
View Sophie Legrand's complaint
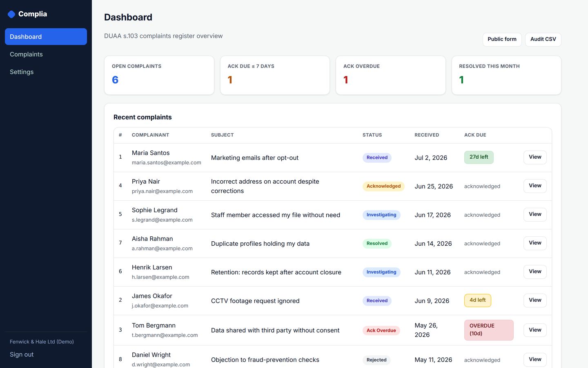(535, 215)
